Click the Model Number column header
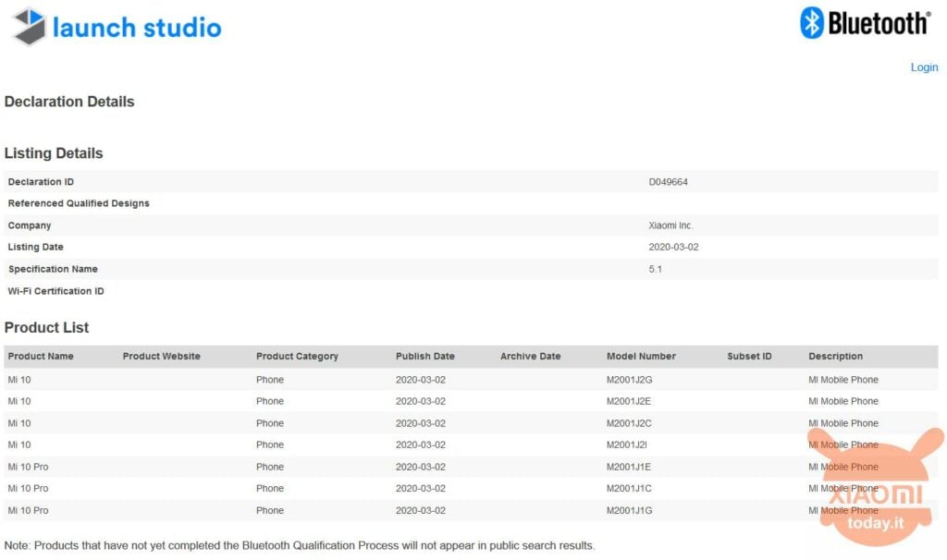947x560 pixels. [641, 356]
